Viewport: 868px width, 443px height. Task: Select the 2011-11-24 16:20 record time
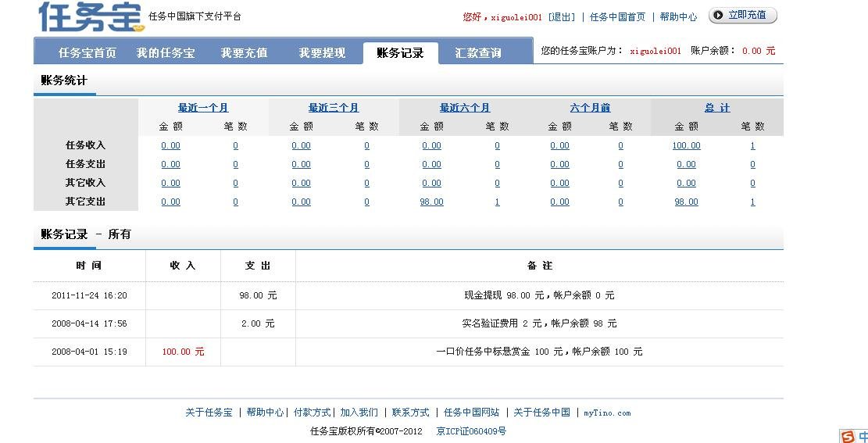point(89,295)
